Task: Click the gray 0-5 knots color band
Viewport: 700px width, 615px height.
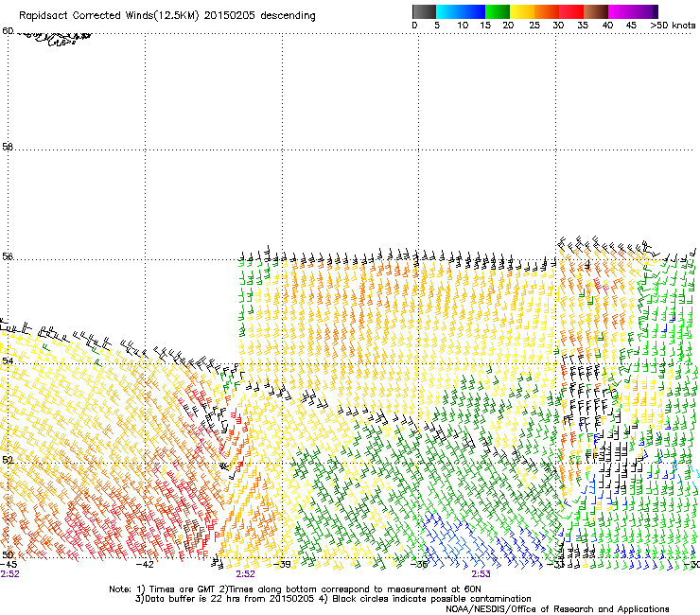Action: coord(424,11)
